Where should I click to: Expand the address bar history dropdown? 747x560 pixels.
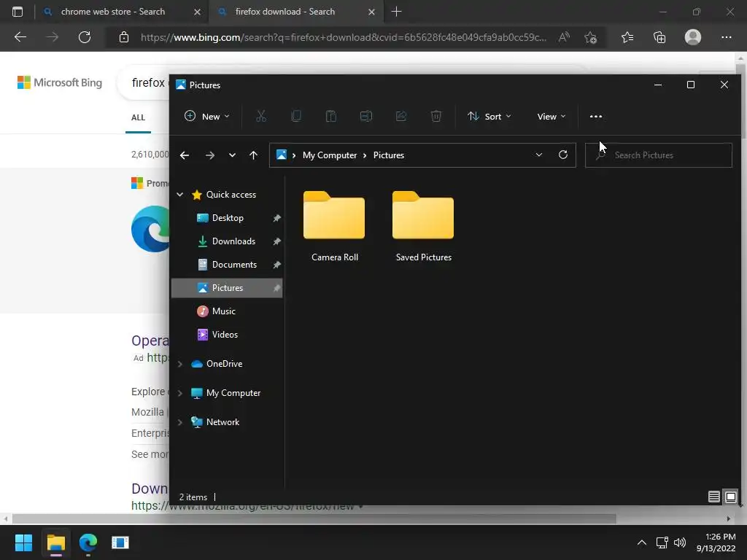[x=539, y=155]
